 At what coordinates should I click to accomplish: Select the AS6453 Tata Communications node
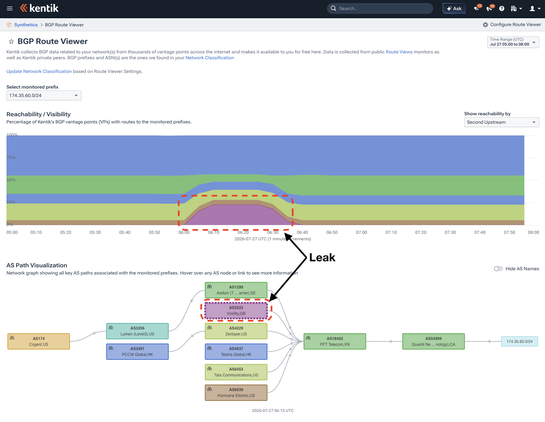click(236, 372)
